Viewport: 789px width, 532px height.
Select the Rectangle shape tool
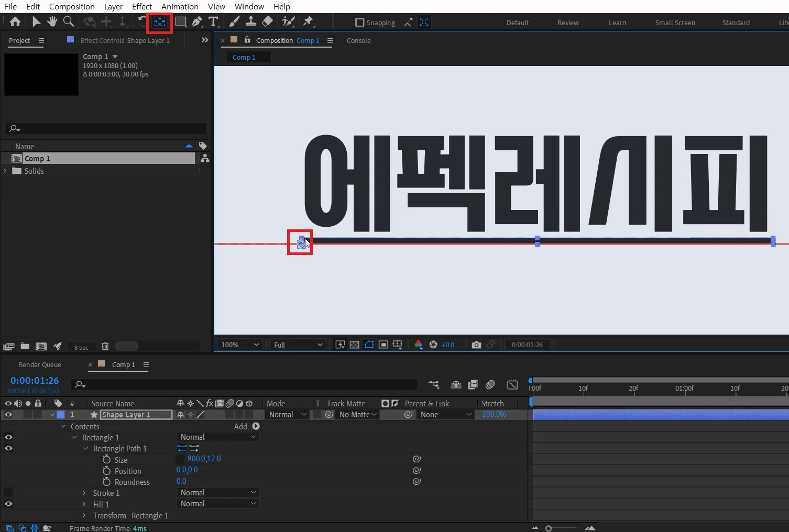[x=181, y=22]
